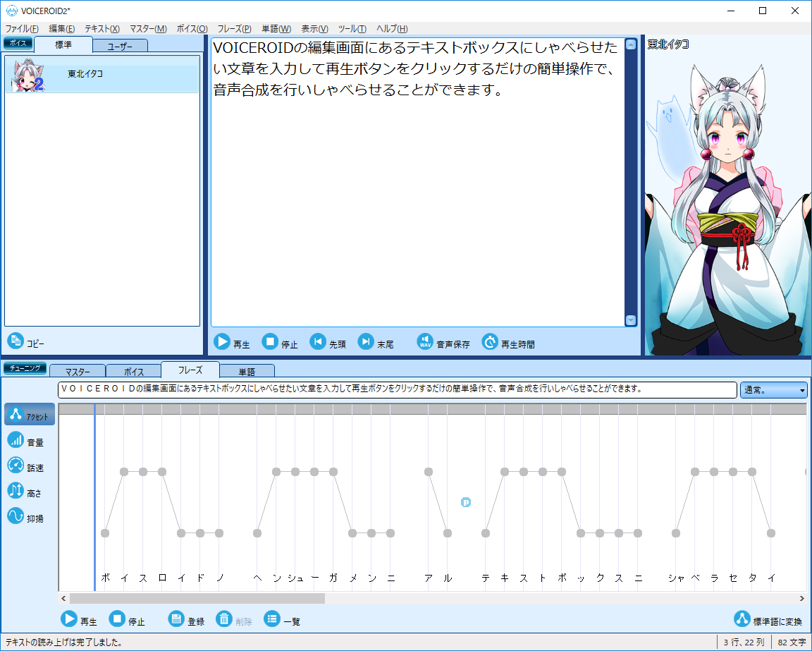Click the accent point above ア
The width and height of the screenshot is (812, 651).
(429, 472)
